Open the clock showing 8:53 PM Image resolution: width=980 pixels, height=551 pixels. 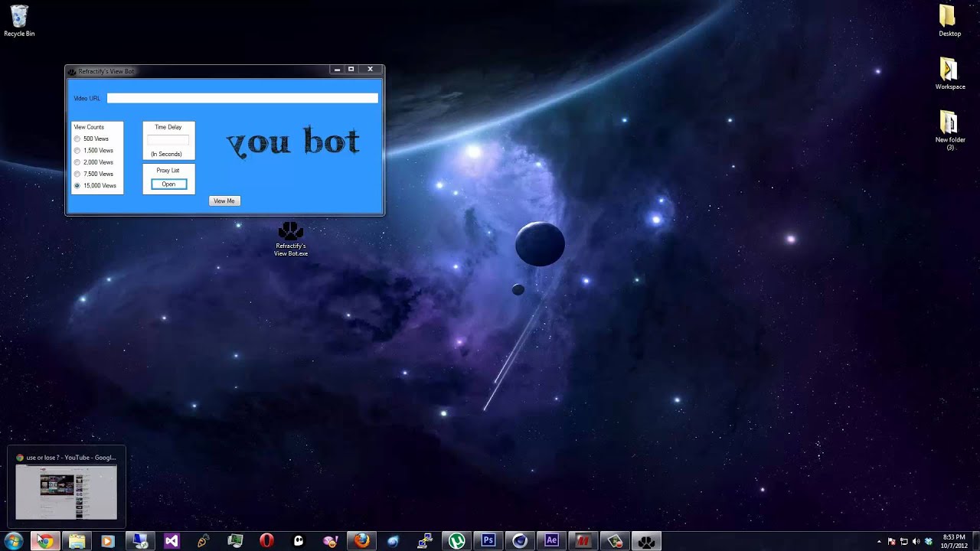954,541
